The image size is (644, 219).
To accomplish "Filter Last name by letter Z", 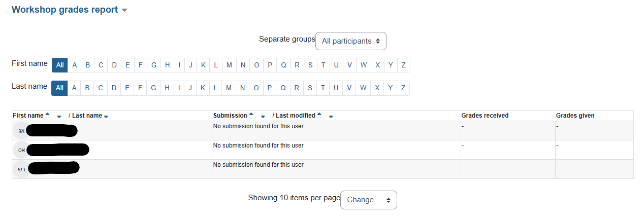I will (403, 88).
